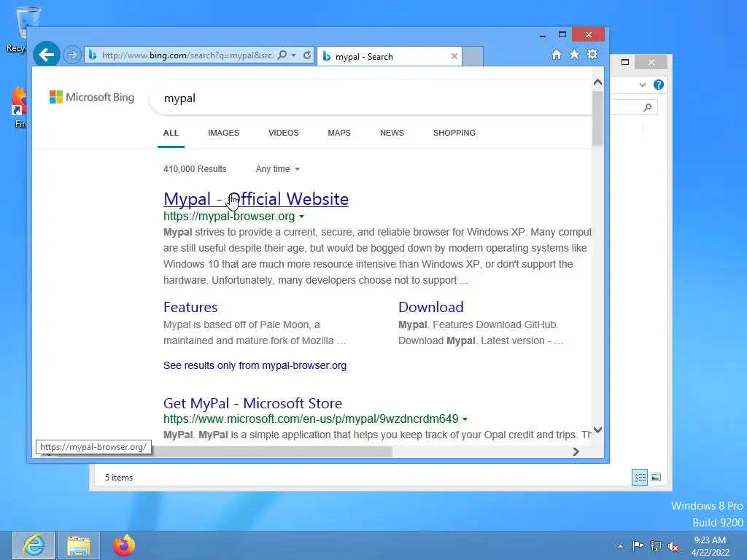The width and height of the screenshot is (747, 560).
Task: Click the muted volume tray icon
Action: 673,547
